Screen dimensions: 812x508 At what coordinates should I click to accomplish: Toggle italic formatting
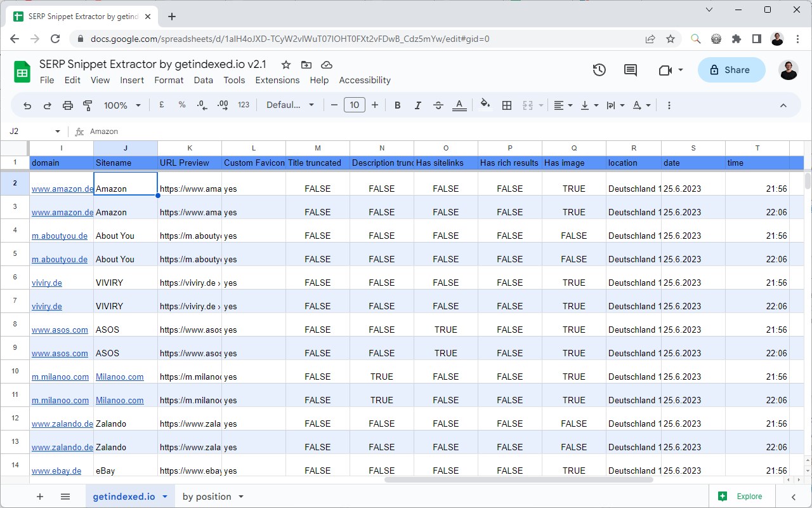(x=418, y=105)
